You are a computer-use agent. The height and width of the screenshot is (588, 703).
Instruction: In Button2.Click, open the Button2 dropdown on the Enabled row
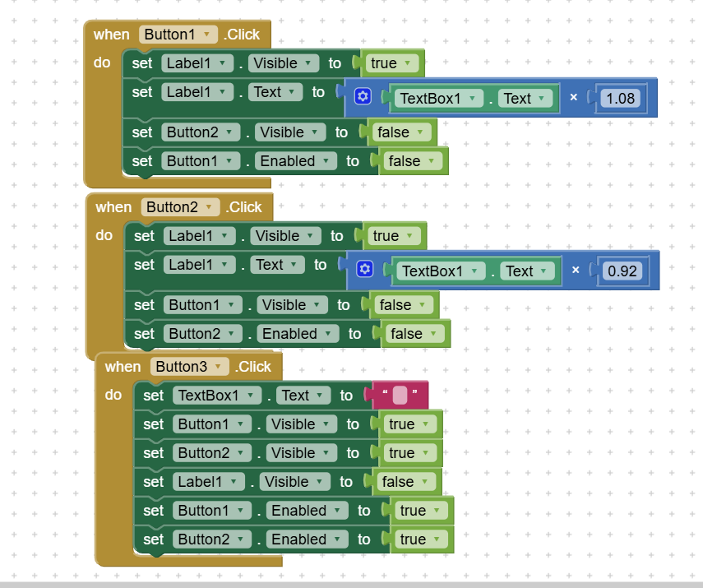click(202, 334)
